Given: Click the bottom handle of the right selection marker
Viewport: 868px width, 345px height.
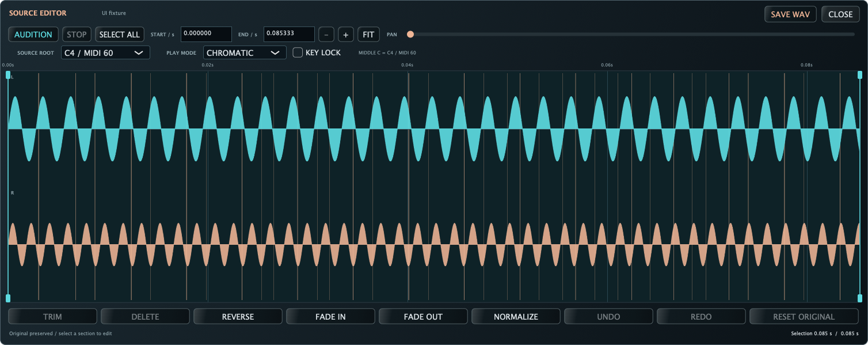Looking at the screenshot, I should (860, 298).
